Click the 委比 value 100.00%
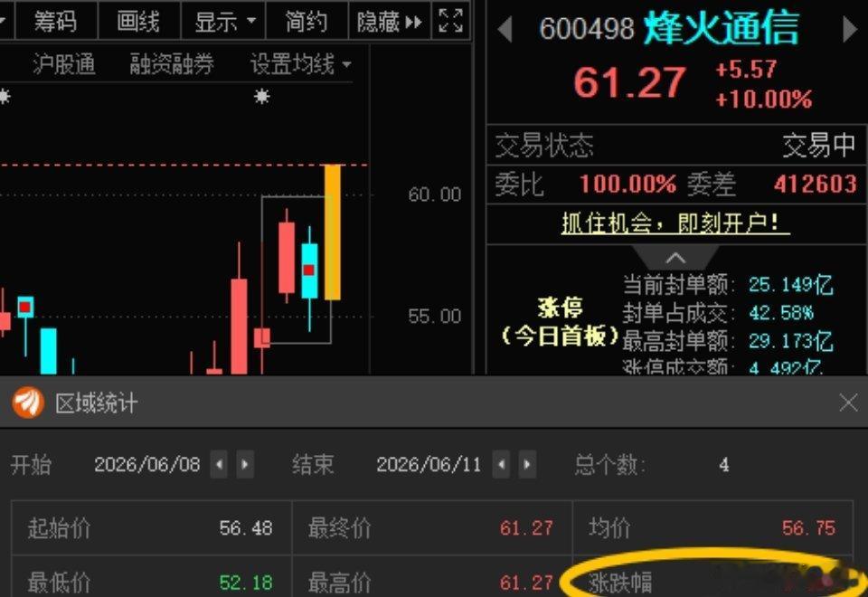This screenshot has width=868, height=597. 627,184
